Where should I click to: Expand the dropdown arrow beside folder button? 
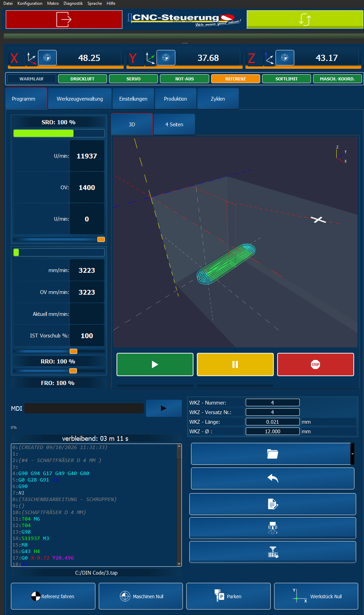[x=352, y=454]
